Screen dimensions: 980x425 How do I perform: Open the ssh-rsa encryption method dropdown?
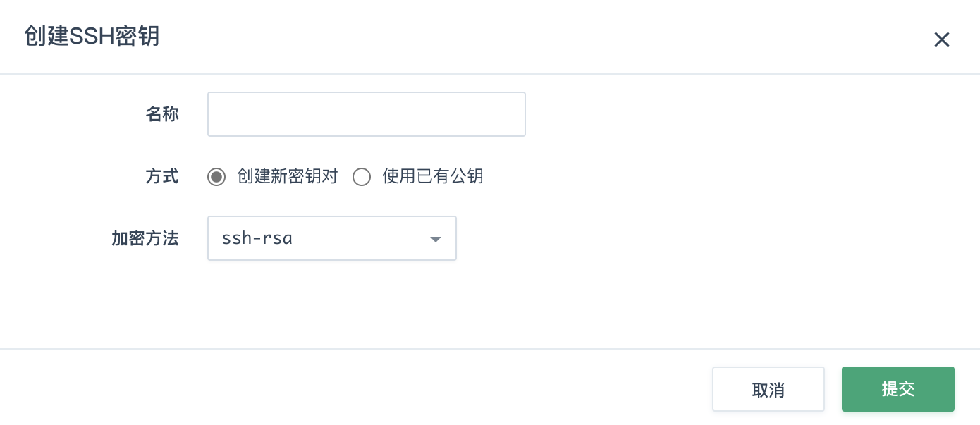click(x=332, y=238)
